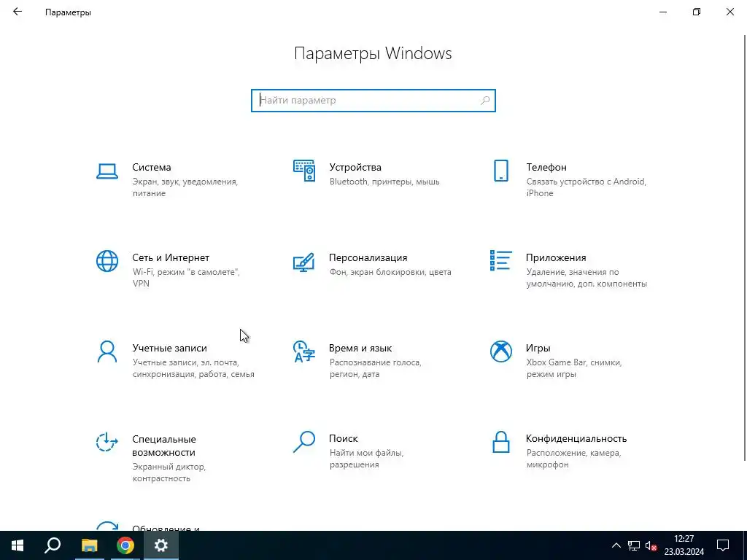This screenshot has width=747, height=560.
Task: Click the Телефон heading
Action: (x=546, y=167)
